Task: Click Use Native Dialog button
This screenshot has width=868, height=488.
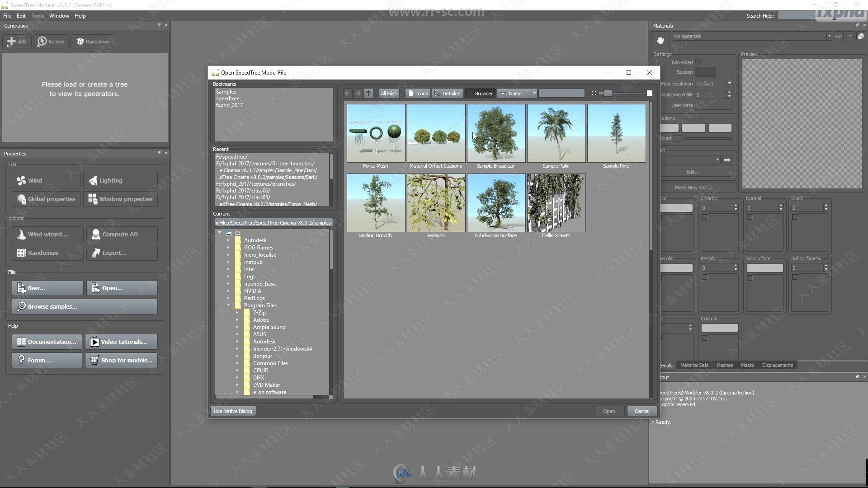Action: coord(233,411)
